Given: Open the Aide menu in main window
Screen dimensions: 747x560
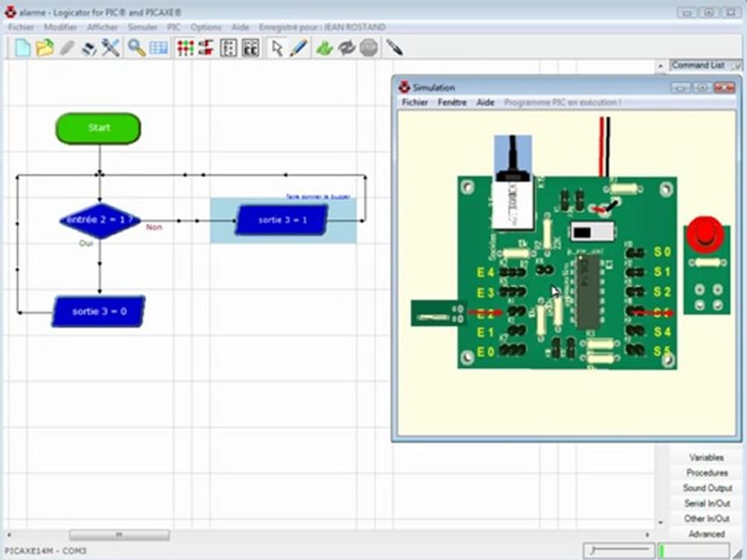Looking at the screenshot, I should click(240, 27).
